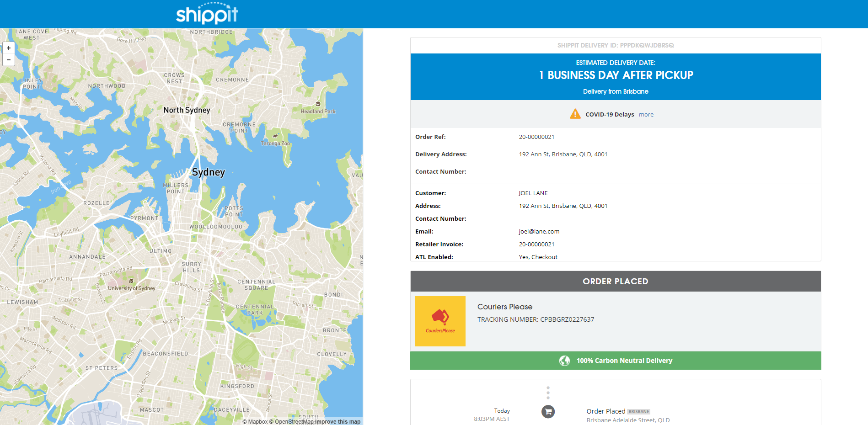
Task: Click the order ref 20-00000021 value
Action: tap(536, 137)
